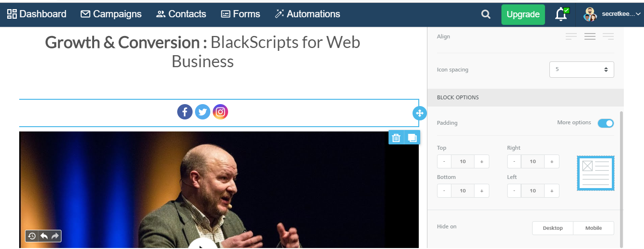Click the Top padding value field
Image resolution: width=644 pixels, height=249 pixels.
click(463, 162)
